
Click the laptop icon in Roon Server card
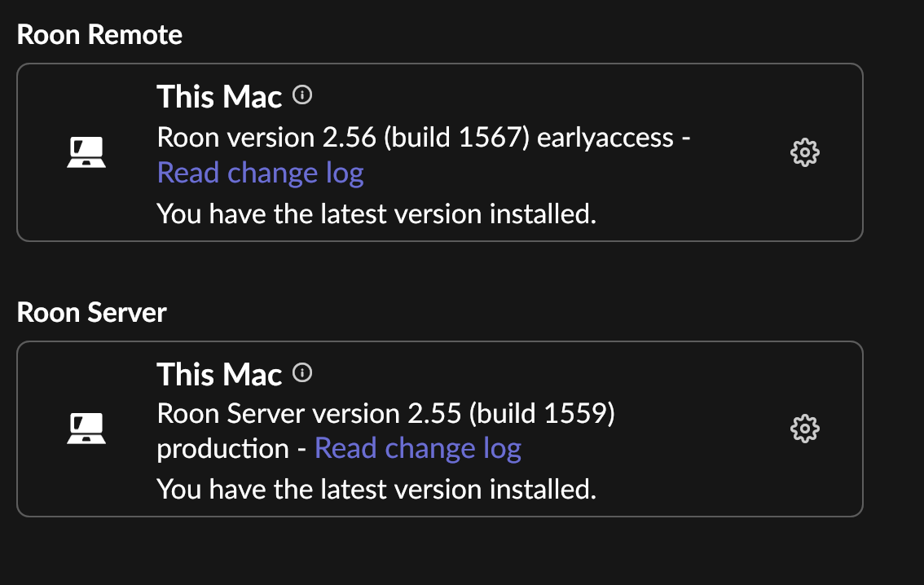[86, 429]
